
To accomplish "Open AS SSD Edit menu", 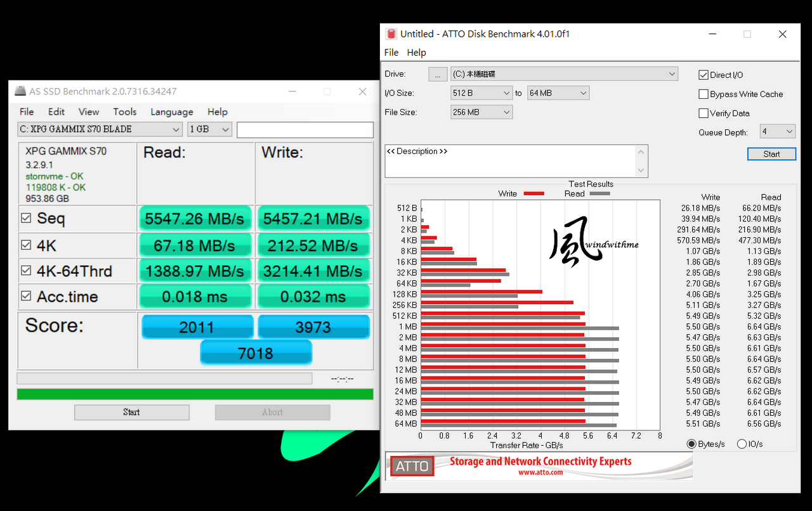I will tap(56, 112).
